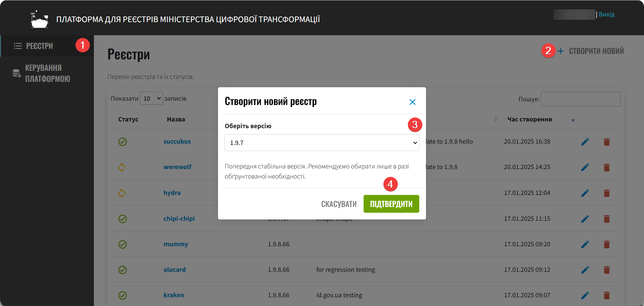This screenshot has height=306, width=644.
Task: Click the kraken green check status icon
Action: pos(122,295)
